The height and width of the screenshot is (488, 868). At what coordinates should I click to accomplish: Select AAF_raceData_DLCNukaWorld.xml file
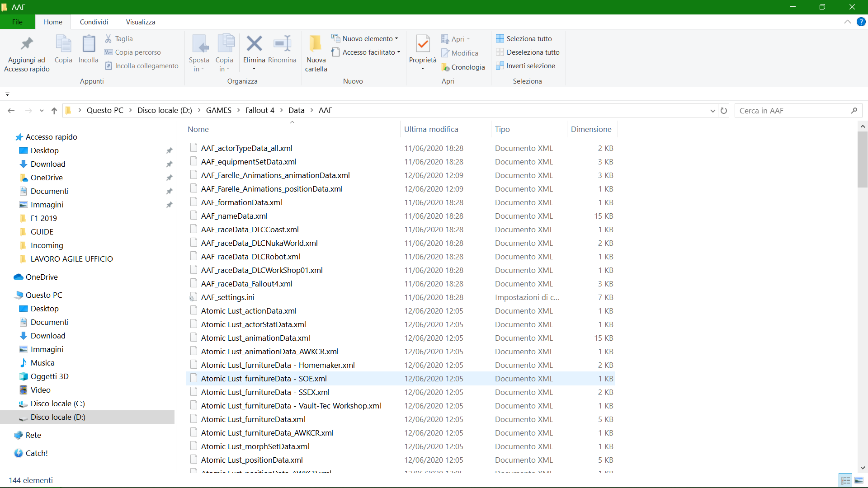[x=259, y=243]
